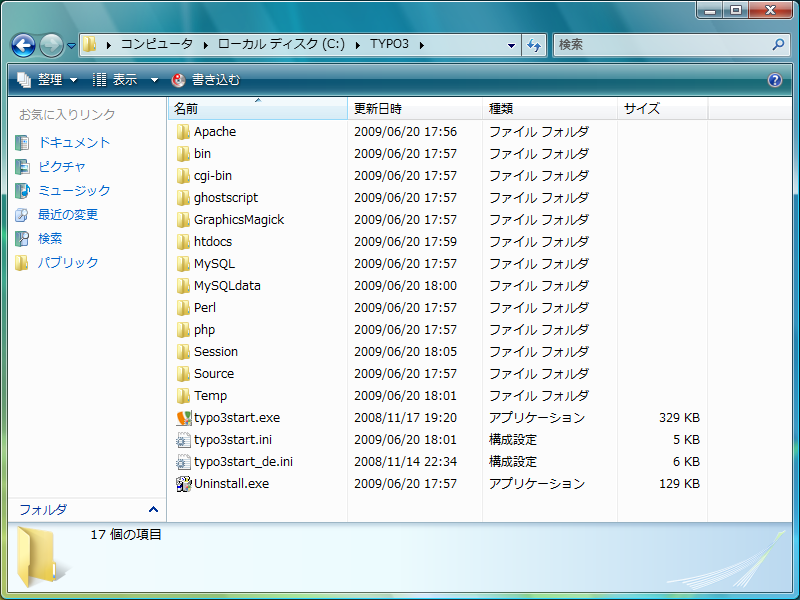Viewport: 800px width, 600px height.
Task: Click the 書き込む burn button
Action: [x=206, y=80]
